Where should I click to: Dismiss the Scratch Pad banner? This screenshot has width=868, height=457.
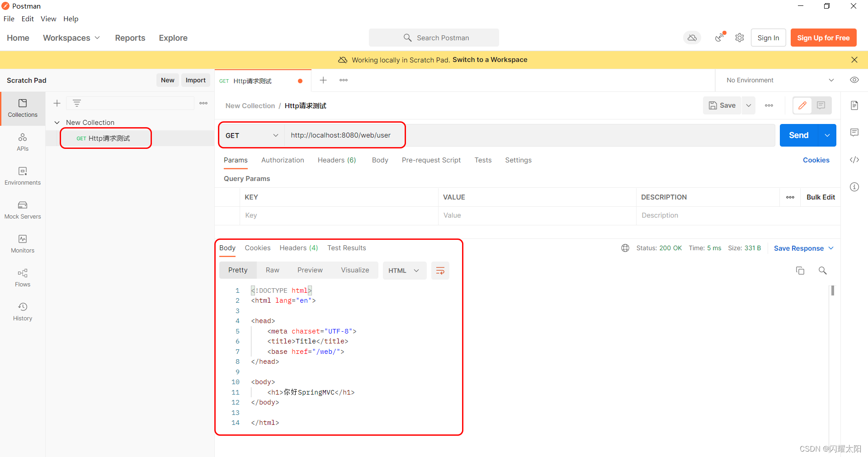point(854,60)
